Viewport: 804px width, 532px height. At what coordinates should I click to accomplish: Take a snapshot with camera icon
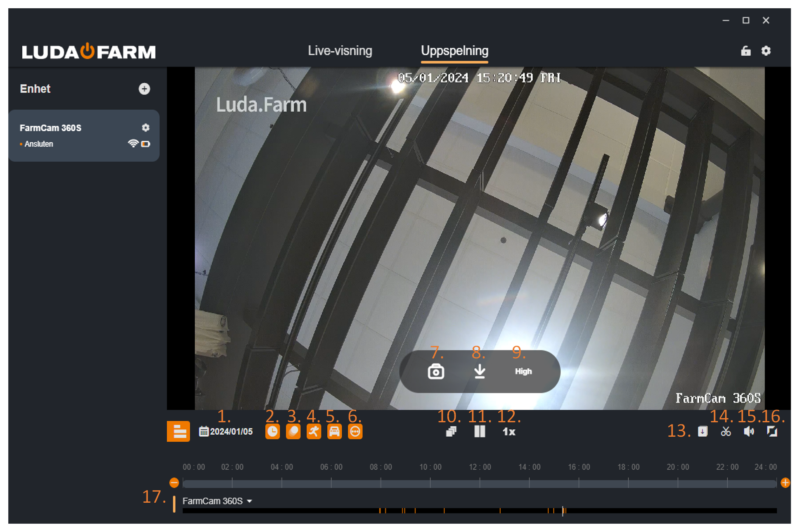pyautogui.click(x=435, y=372)
